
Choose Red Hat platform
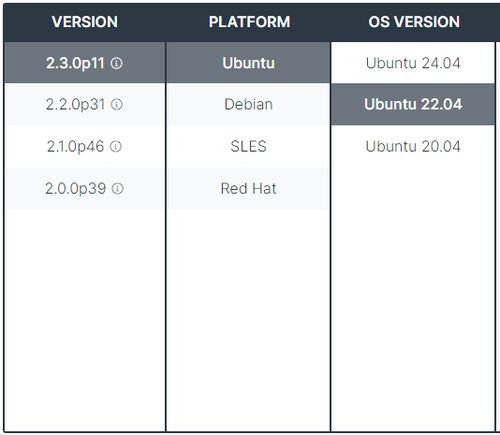pyautogui.click(x=248, y=188)
